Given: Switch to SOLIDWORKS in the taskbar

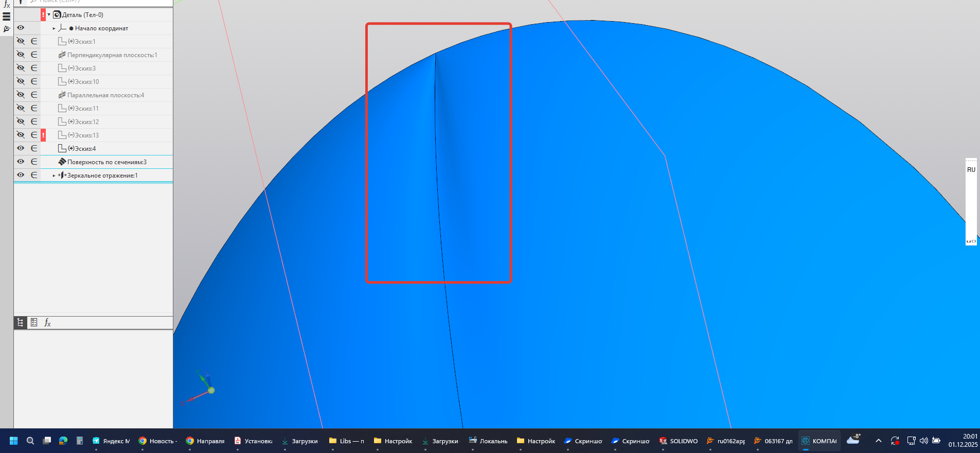Looking at the screenshot, I should tap(678, 441).
